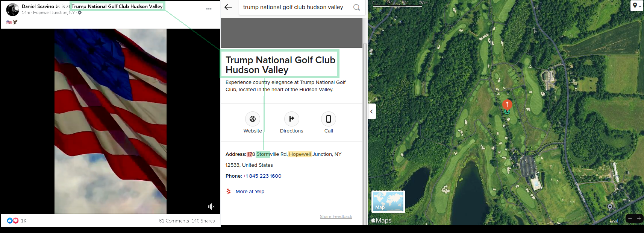The width and height of the screenshot is (644, 233).
Task: Click the flag and eagle emoji caption
Action: [x=12, y=22]
